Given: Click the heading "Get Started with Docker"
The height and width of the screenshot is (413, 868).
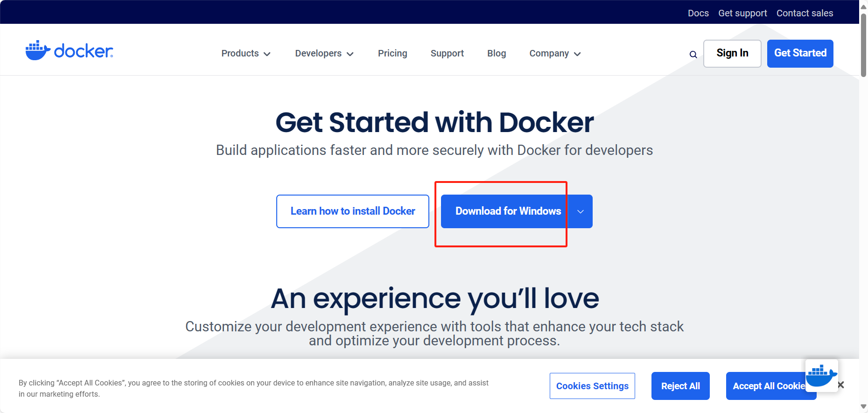Looking at the screenshot, I should click(x=434, y=123).
